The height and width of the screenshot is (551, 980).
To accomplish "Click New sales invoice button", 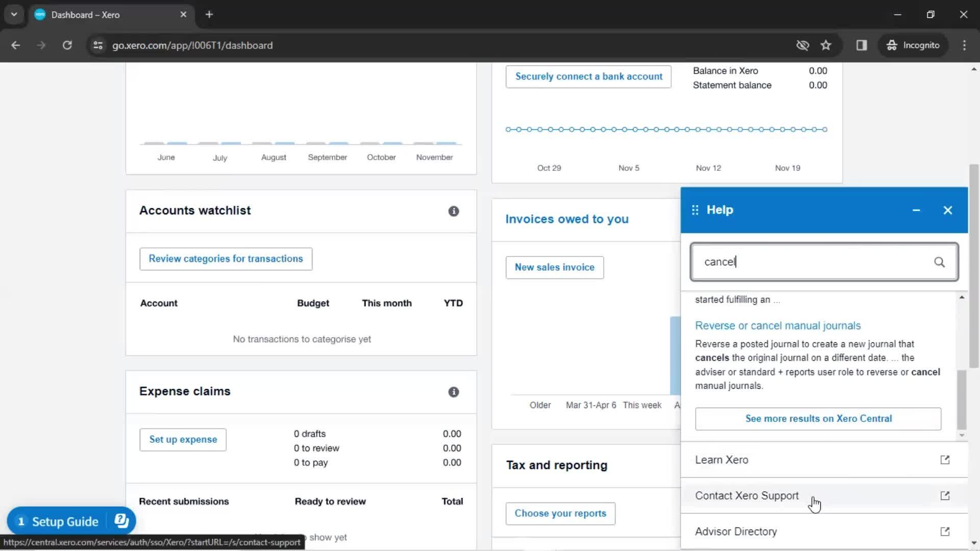I will point(554,267).
